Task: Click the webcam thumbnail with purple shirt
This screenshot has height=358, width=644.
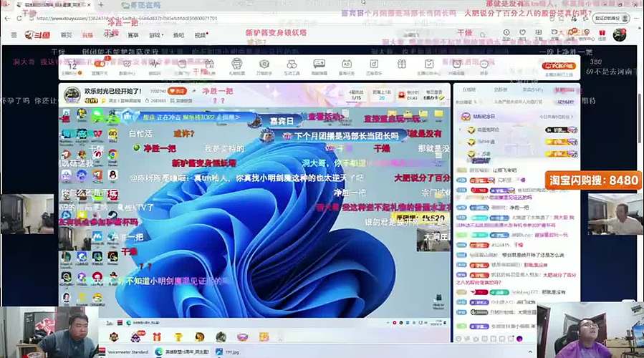Action: [590, 330]
